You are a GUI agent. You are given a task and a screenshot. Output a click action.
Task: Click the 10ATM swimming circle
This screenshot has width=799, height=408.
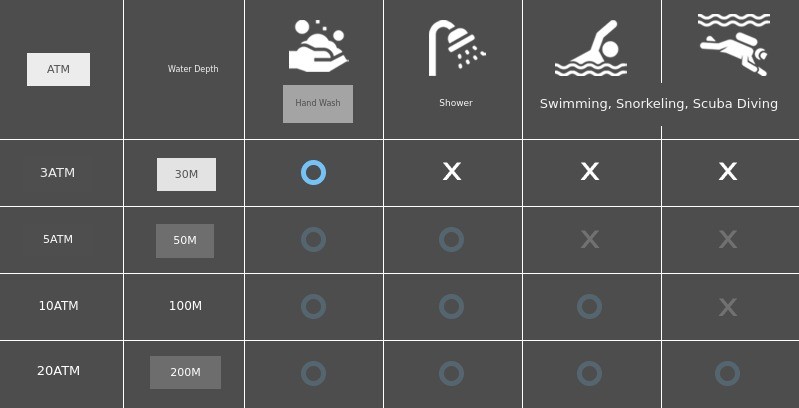pyautogui.click(x=589, y=307)
